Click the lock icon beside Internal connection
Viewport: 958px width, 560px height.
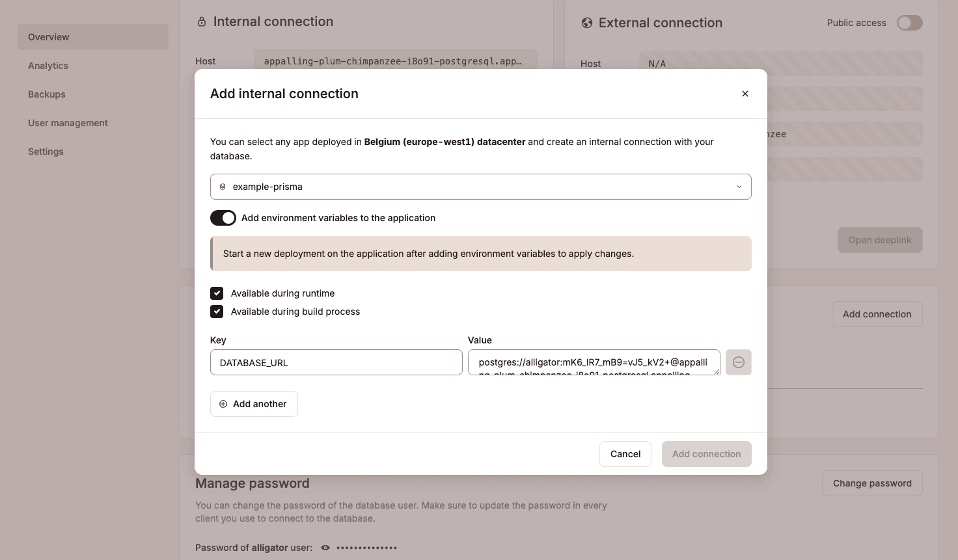(x=201, y=21)
